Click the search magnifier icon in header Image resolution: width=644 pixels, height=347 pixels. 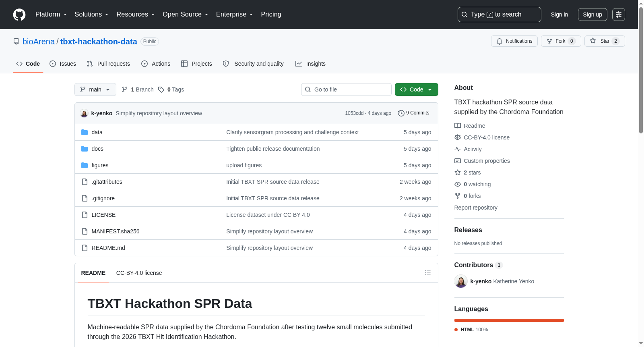(464, 15)
